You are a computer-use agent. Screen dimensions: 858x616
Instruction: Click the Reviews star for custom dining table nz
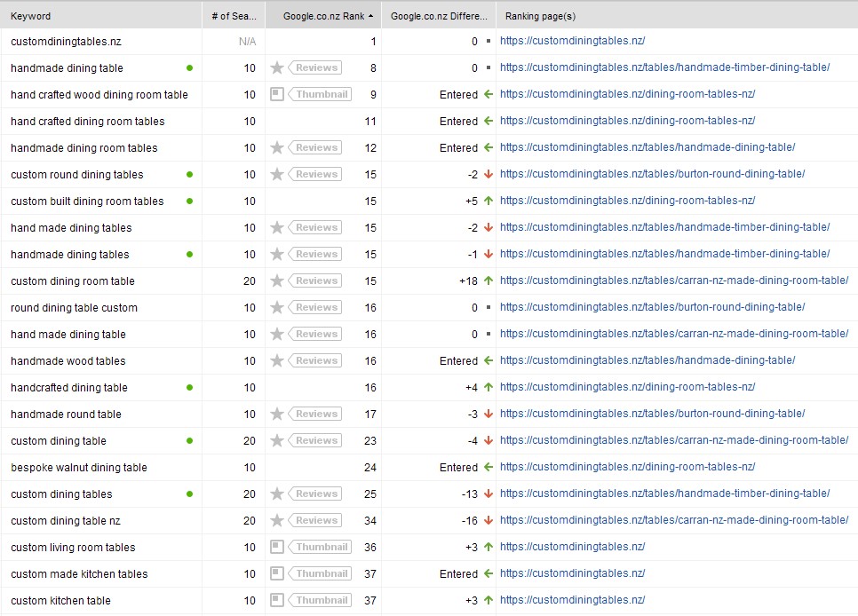[277, 520]
